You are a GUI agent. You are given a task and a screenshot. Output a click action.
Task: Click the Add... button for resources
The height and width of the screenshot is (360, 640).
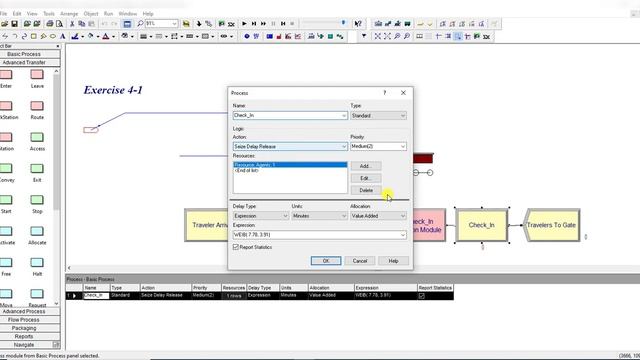coord(366,166)
